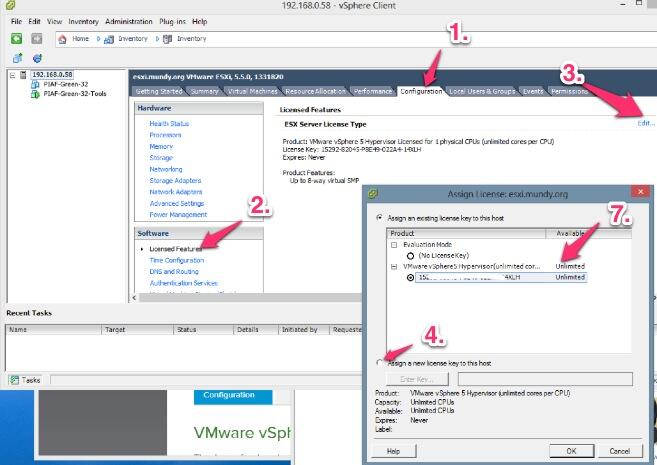Click the Tasks icon in status bar
Viewport: 657px width, 465px height.
[15, 380]
